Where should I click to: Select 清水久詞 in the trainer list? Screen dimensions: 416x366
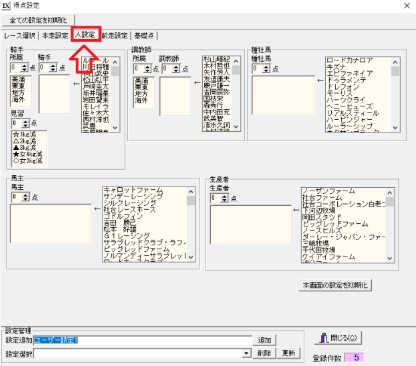(217, 125)
